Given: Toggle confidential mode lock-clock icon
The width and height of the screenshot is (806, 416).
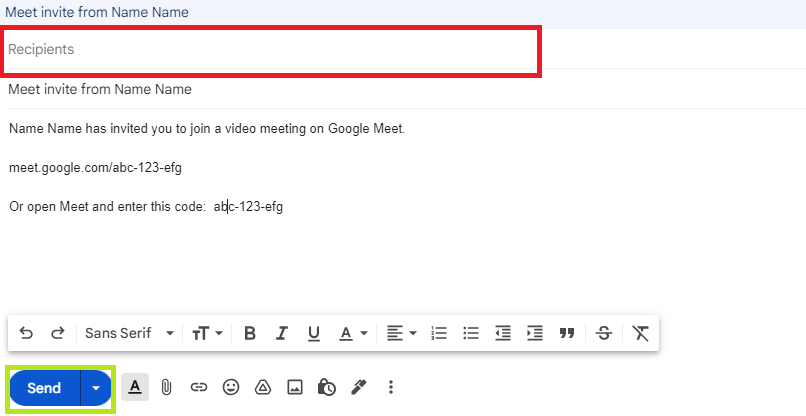Looking at the screenshot, I should (326, 387).
